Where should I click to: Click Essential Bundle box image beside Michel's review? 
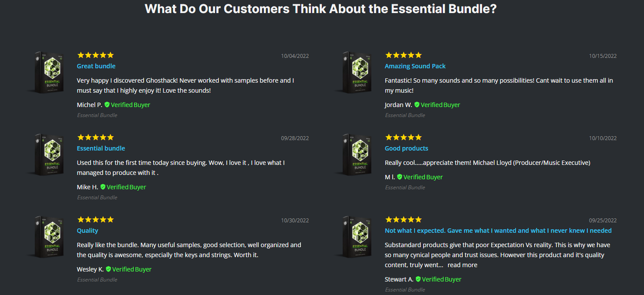[50, 72]
